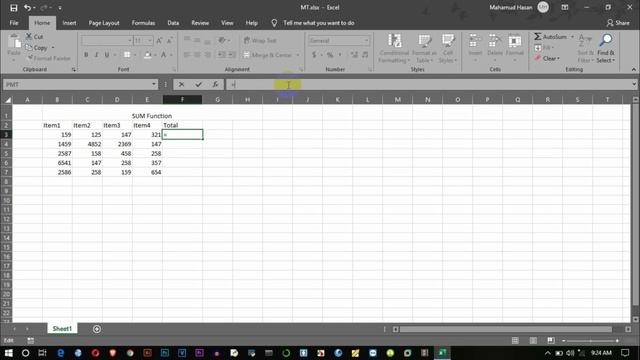Expand the formula bar
This screenshot has width=640, height=360.
[x=633, y=84]
